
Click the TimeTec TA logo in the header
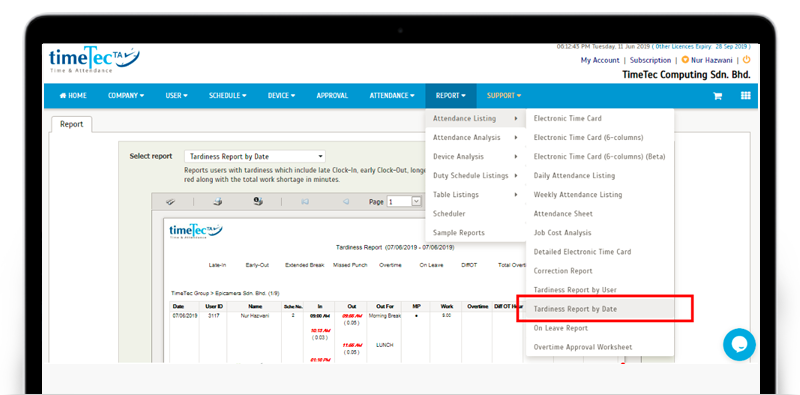[x=94, y=61]
